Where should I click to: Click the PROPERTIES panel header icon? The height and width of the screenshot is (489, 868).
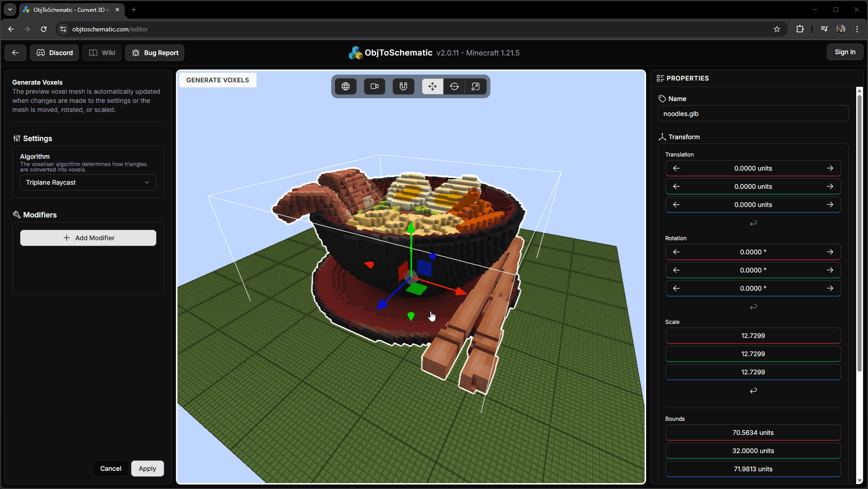click(660, 78)
